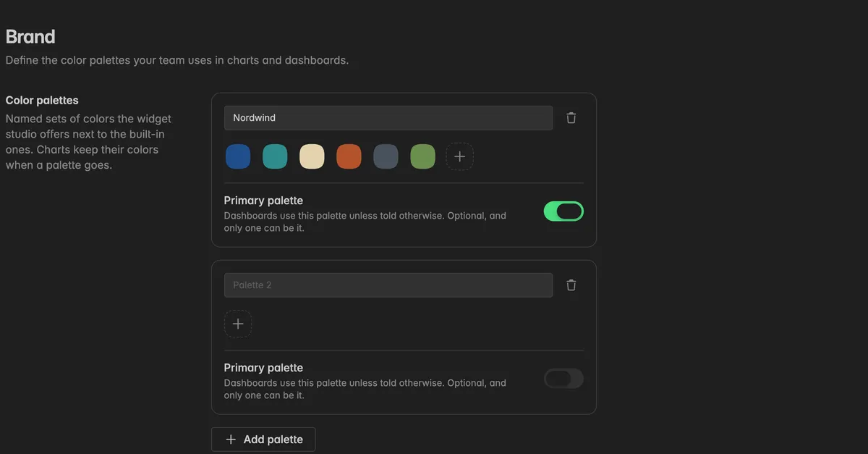868x454 pixels.
Task: Click the Brand page heading
Action: pyautogui.click(x=30, y=36)
